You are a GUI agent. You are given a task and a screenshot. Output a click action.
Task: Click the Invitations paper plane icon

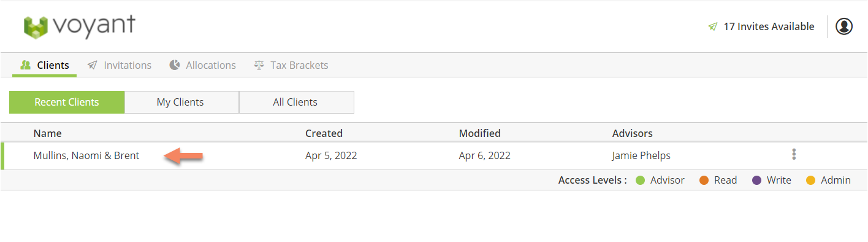pos(92,65)
